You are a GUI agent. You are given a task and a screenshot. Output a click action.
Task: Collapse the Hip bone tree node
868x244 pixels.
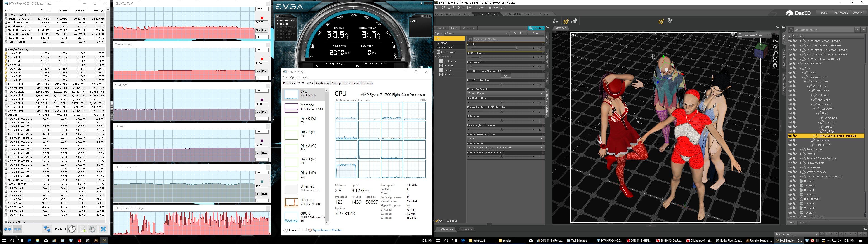[x=801, y=68]
